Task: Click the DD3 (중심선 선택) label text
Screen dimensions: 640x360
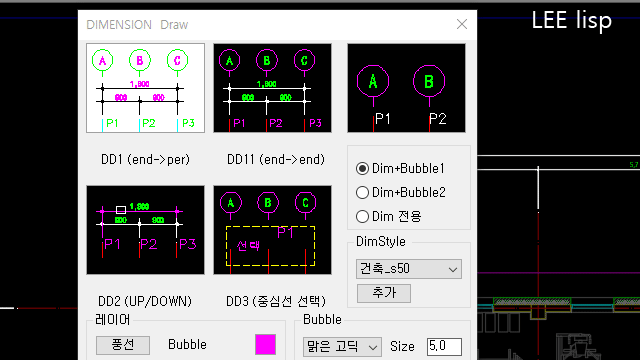Action: pyautogui.click(x=276, y=302)
